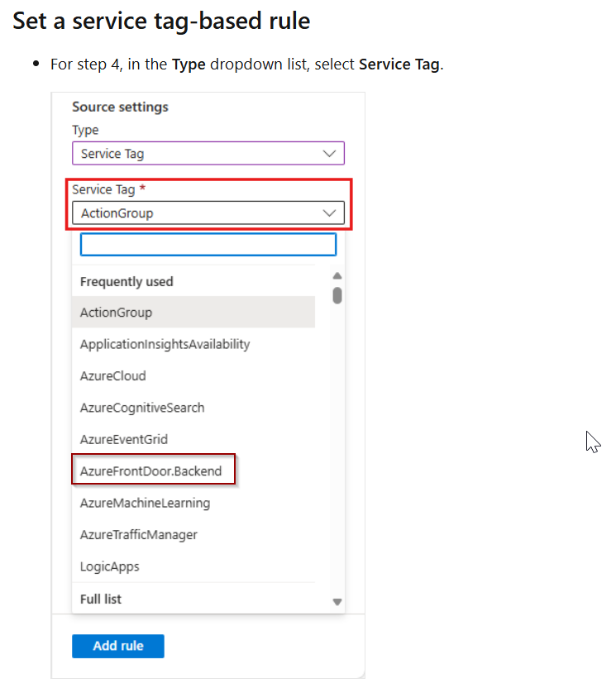Click the Add rule button
Image resolution: width=616 pixels, height=683 pixels.
118,646
